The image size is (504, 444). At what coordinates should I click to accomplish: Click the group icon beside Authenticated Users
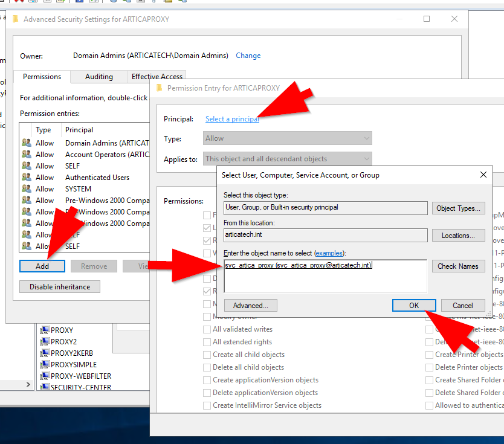[26, 178]
